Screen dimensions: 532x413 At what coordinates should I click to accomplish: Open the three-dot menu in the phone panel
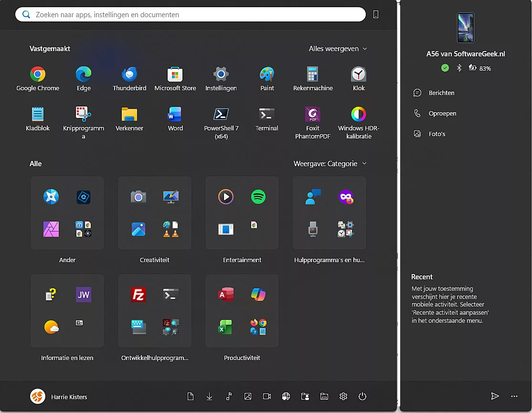tap(514, 396)
